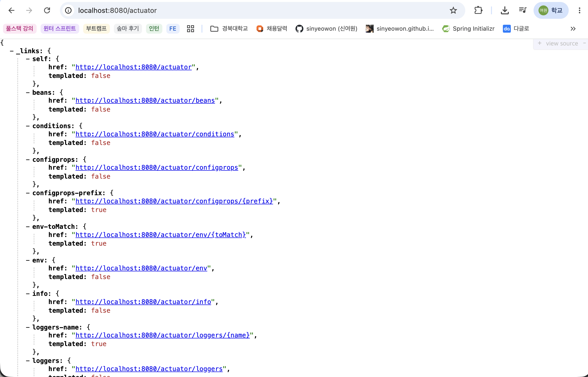Open 경북대학교 bookmark folder

[229, 29]
